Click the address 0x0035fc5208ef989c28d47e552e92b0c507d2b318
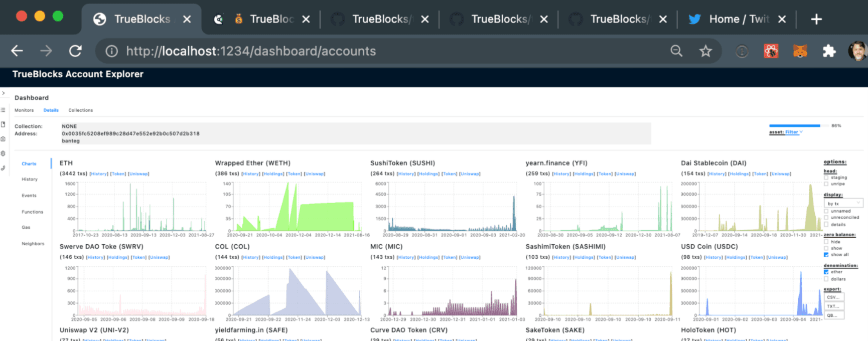868x341 pixels. 130,134
